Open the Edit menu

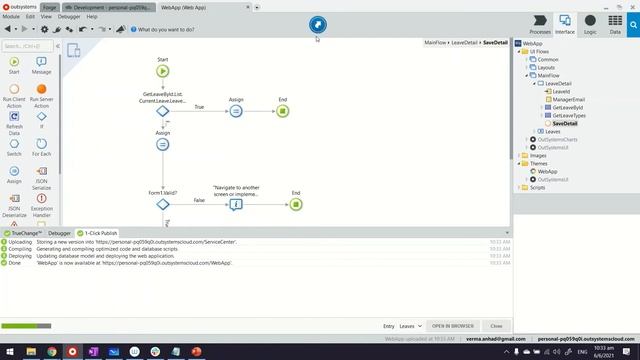[30, 16]
